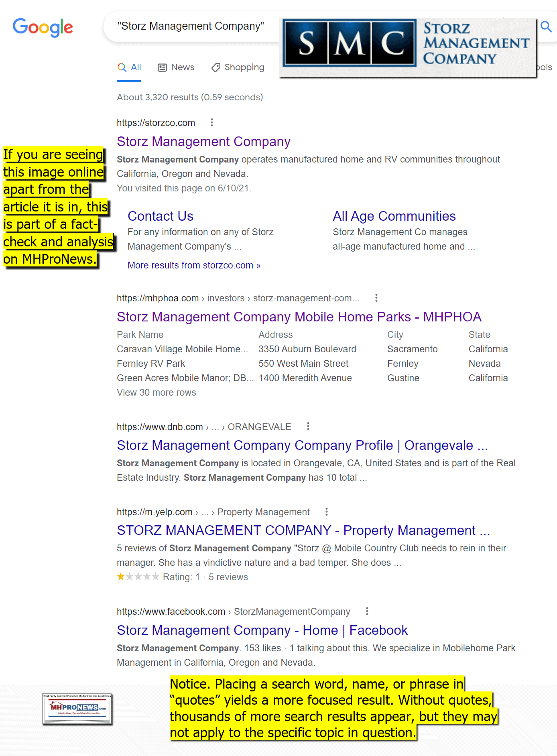The height and width of the screenshot is (756, 557).
Task: Click the m.yelp.com breadcrumb URL
Action: 213,512
